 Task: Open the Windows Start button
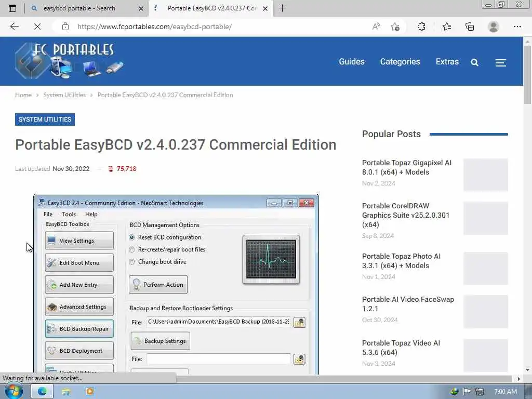pos(14,391)
